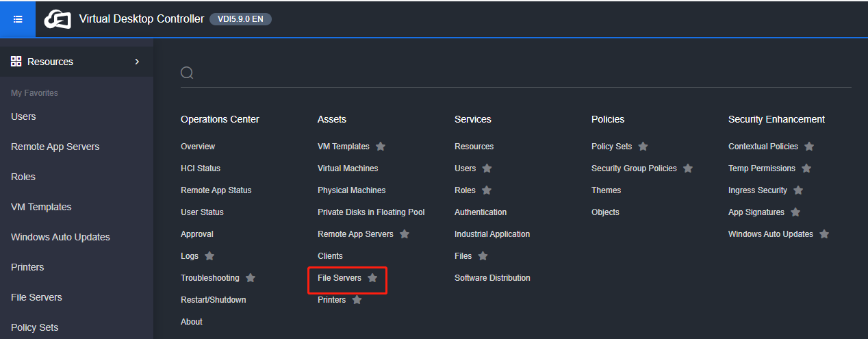Click the hamburger menu icon
The image size is (868, 339).
tap(18, 19)
